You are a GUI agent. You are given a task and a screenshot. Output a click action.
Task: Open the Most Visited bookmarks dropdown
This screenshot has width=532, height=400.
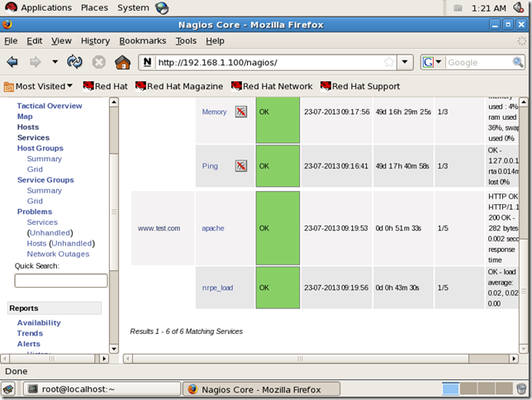(x=38, y=87)
